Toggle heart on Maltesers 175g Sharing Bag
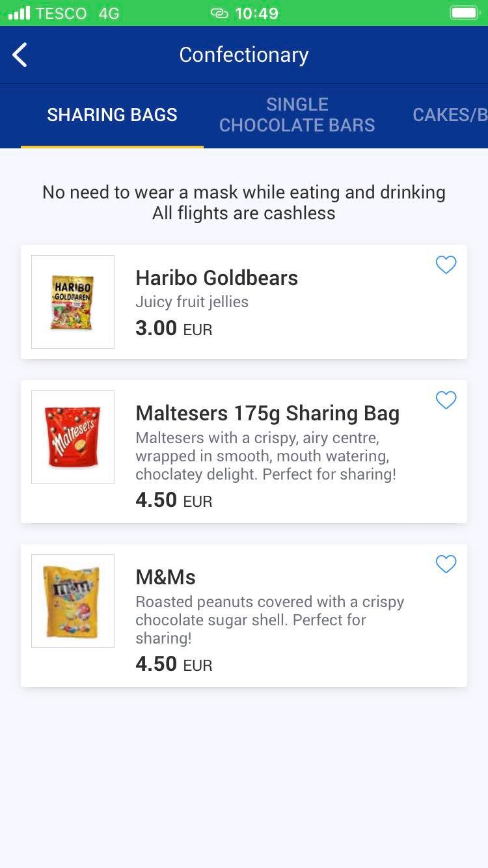This screenshot has width=488, height=868. coord(446,400)
